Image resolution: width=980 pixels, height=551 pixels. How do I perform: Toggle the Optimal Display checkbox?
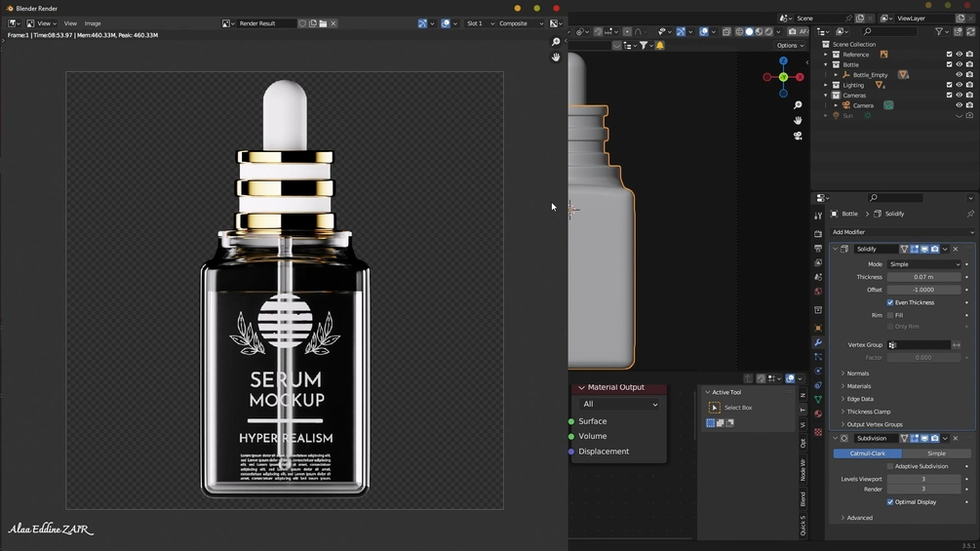(x=890, y=501)
